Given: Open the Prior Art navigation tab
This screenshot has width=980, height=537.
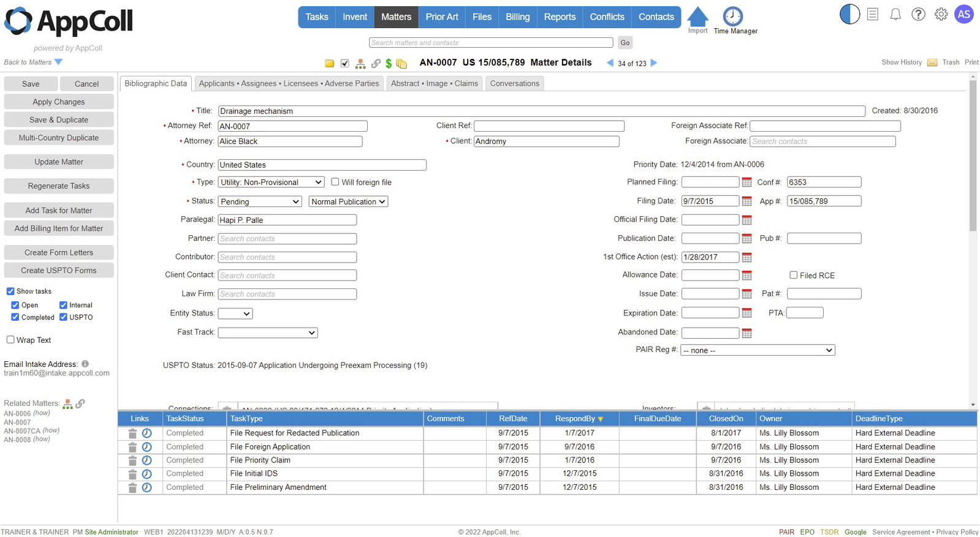Looking at the screenshot, I should 442,17.
